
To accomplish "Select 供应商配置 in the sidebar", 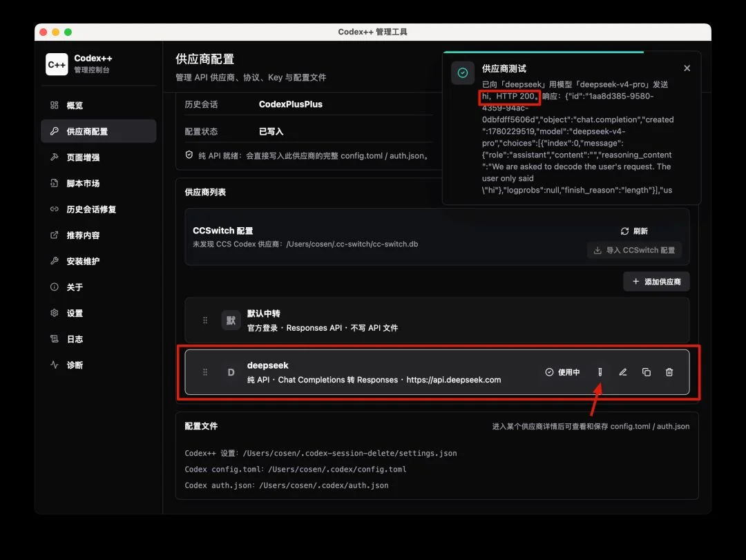I will click(x=99, y=131).
